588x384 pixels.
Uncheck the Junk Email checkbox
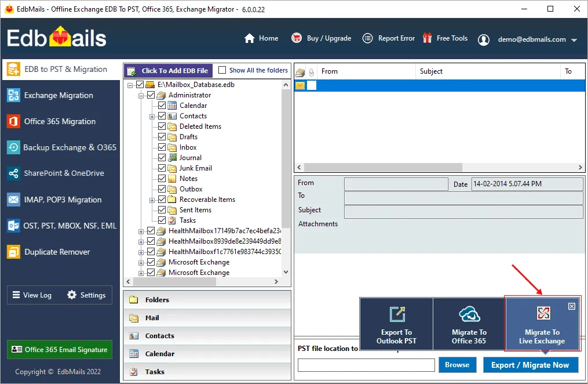[162, 168]
